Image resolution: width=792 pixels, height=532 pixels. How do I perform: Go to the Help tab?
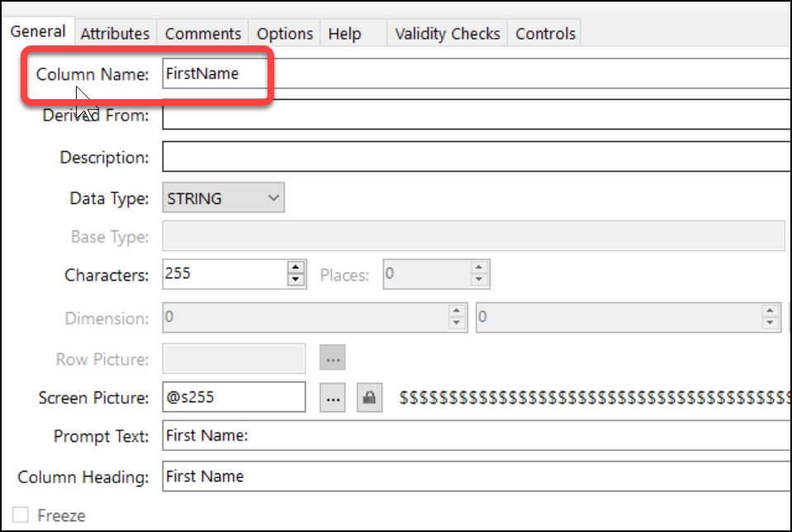(344, 34)
